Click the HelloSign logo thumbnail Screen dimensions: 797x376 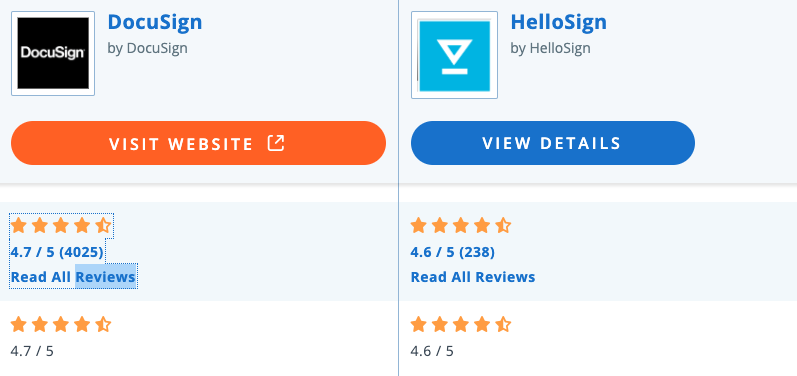pyautogui.click(x=454, y=55)
